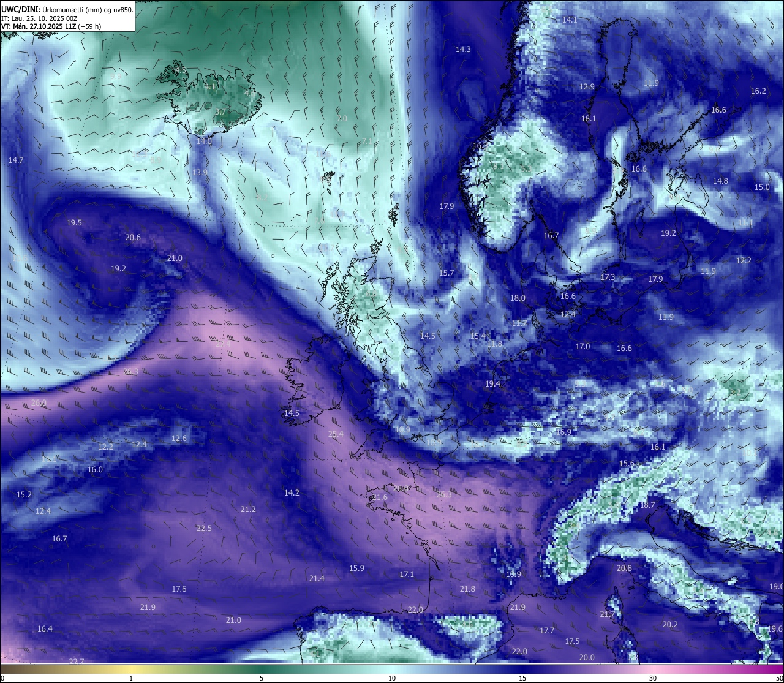Click the 25.4 value near Cornwall
This screenshot has height=683, width=784.
point(336,434)
